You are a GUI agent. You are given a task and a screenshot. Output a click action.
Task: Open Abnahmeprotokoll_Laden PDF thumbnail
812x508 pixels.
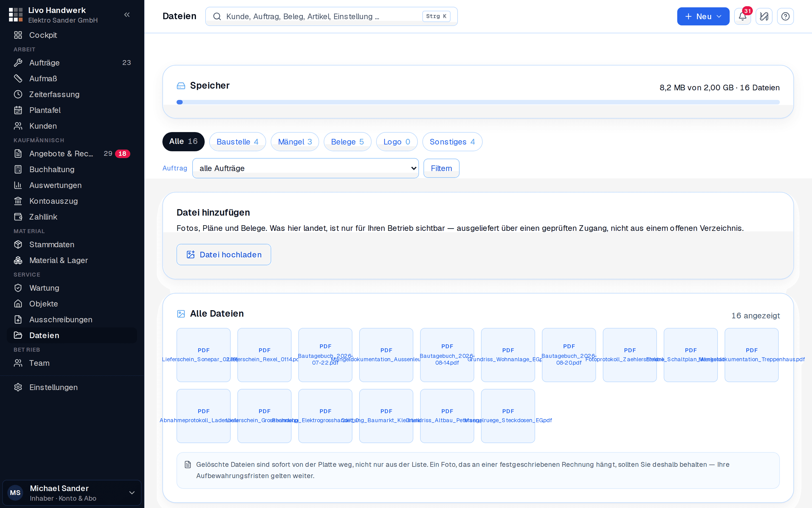click(203, 416)
